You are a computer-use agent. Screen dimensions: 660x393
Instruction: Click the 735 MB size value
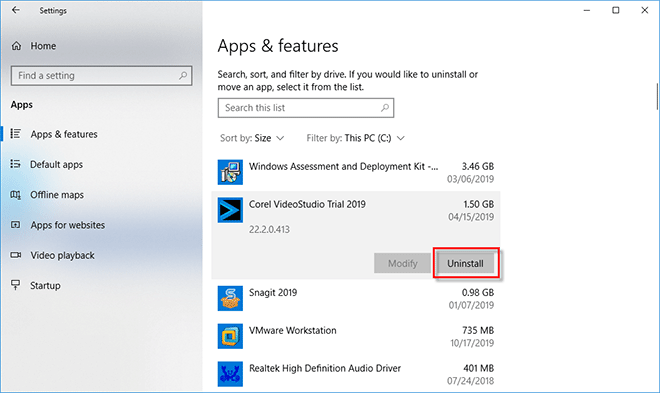point(478,330)
